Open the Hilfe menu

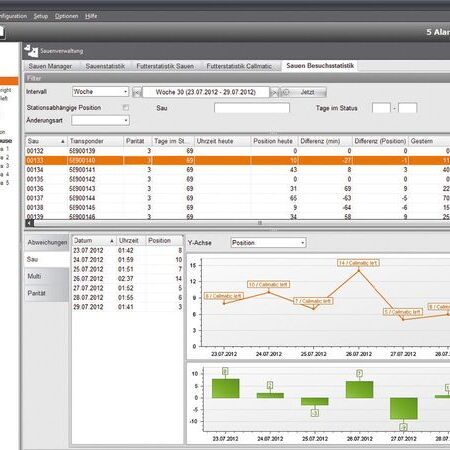point(91,16)
